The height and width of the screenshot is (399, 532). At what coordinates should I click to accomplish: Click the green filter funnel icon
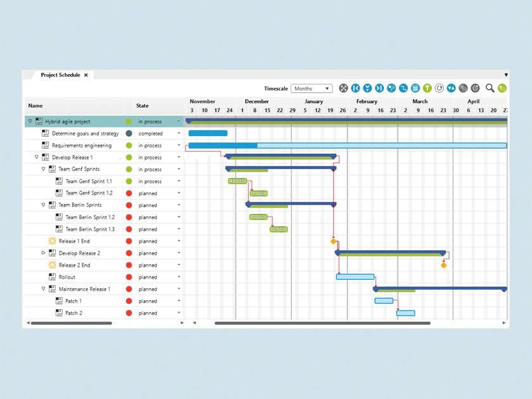[x=427, y=89]
